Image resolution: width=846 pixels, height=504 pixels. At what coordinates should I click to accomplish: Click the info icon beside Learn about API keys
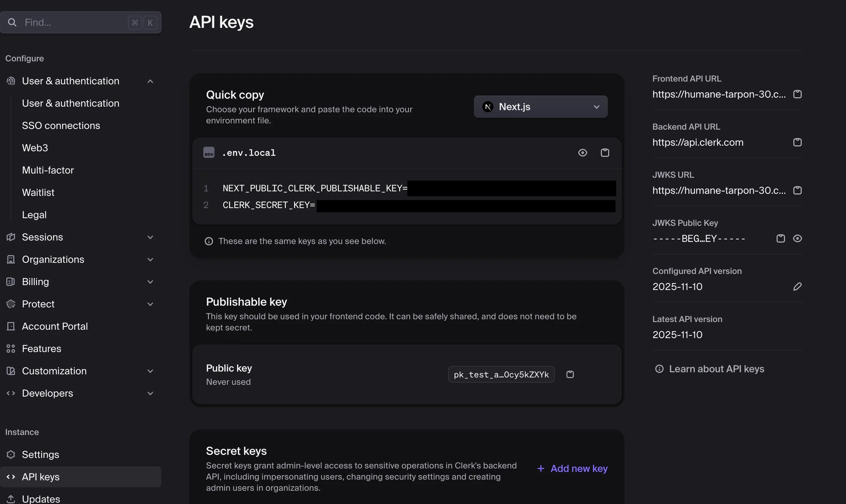tap(659, 369)
